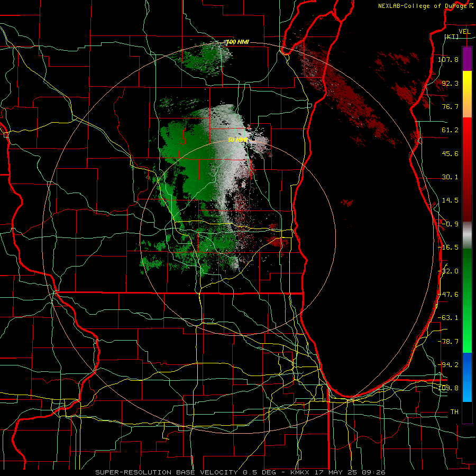Click the -94.2 velocity scale value
Screen dimensions: 476x476
point(448,365)
